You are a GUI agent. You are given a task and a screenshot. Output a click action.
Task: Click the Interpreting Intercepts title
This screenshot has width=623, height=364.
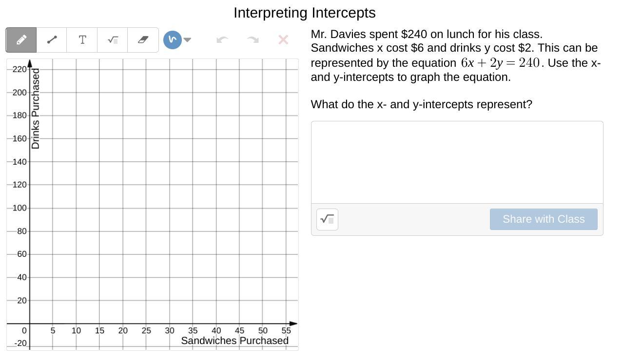pyautogui.click(x=304, y=13)
